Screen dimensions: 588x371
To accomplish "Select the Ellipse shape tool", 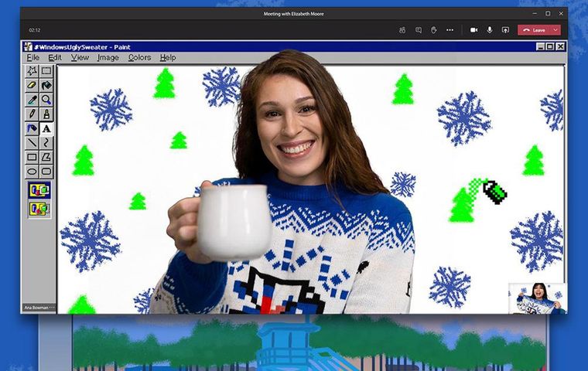I will (x=32, y=172).
